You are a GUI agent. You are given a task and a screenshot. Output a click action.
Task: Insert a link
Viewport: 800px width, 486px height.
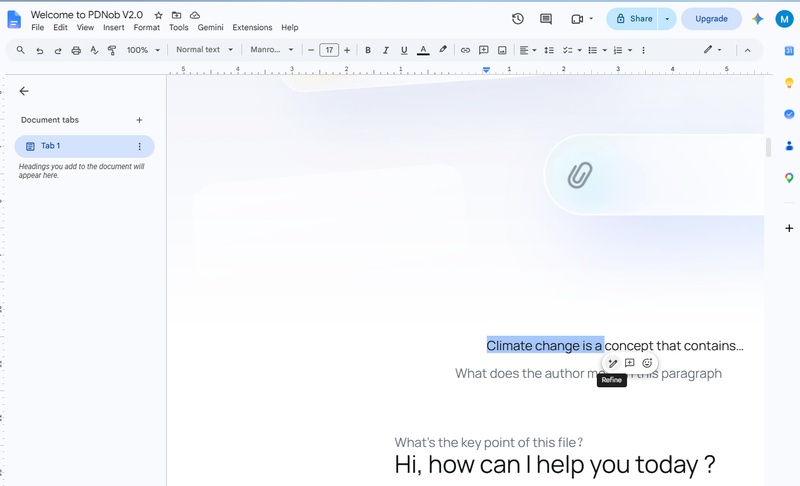(x=465, y=50)
